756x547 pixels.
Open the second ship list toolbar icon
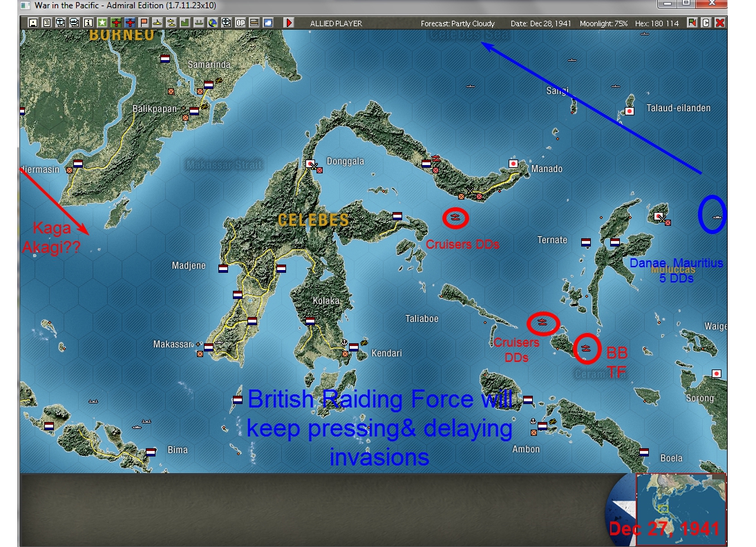74,23
